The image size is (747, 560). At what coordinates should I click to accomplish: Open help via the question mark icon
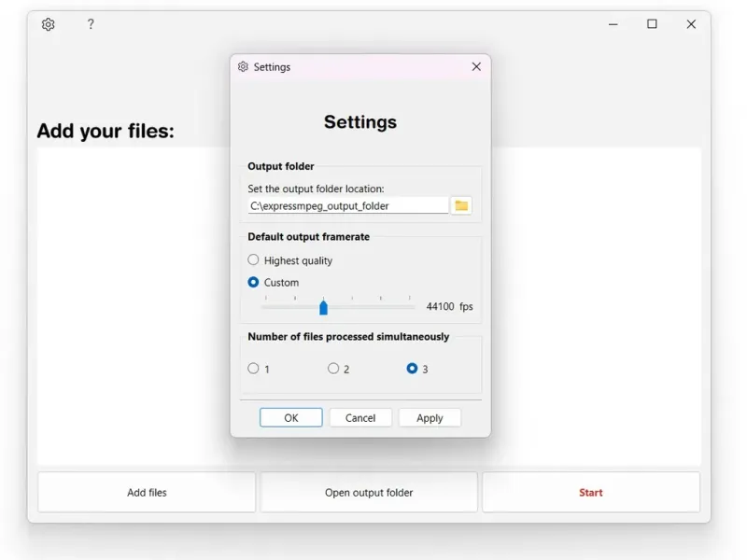click(91, 24)
